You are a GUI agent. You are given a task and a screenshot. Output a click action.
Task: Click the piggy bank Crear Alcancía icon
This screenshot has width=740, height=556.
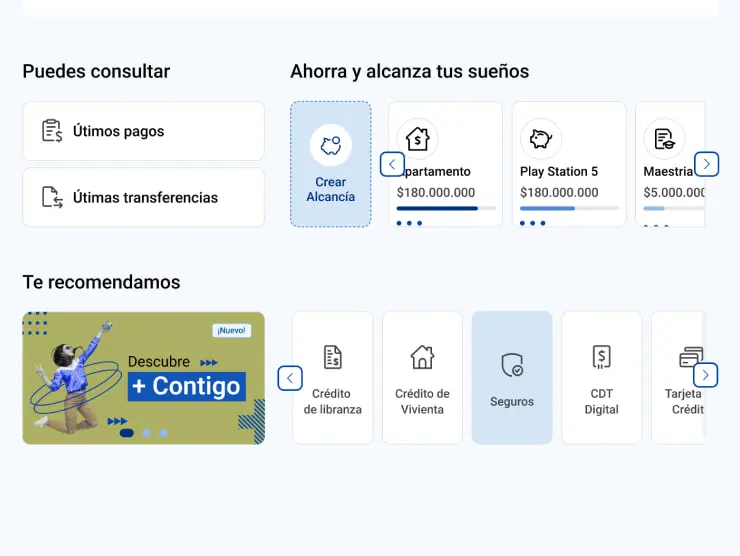click(x=330, y=145)
